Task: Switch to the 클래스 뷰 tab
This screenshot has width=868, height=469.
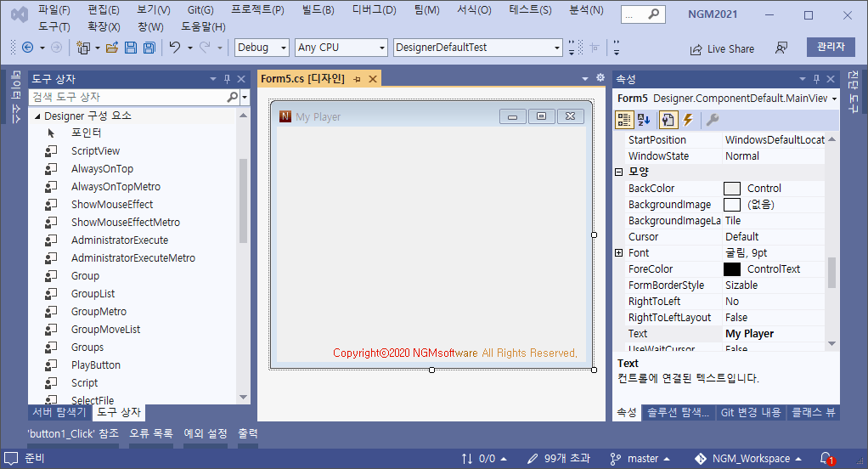Action: [x=813, y=413]
